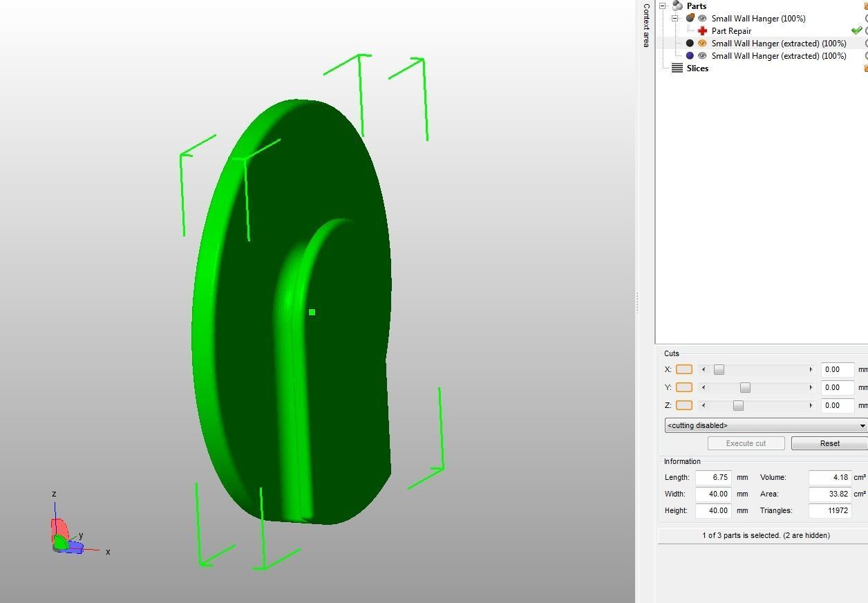Click the black color dot of selected extracted part

690,43
